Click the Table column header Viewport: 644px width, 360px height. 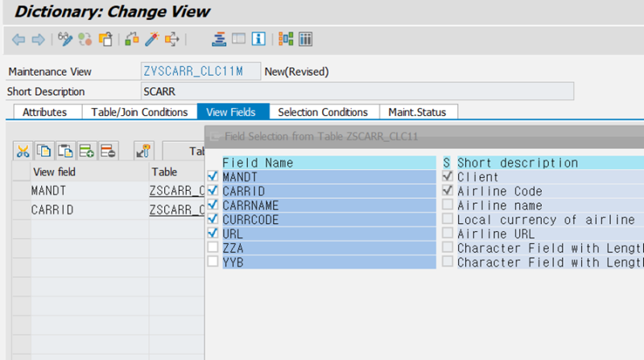pos(176,172)
